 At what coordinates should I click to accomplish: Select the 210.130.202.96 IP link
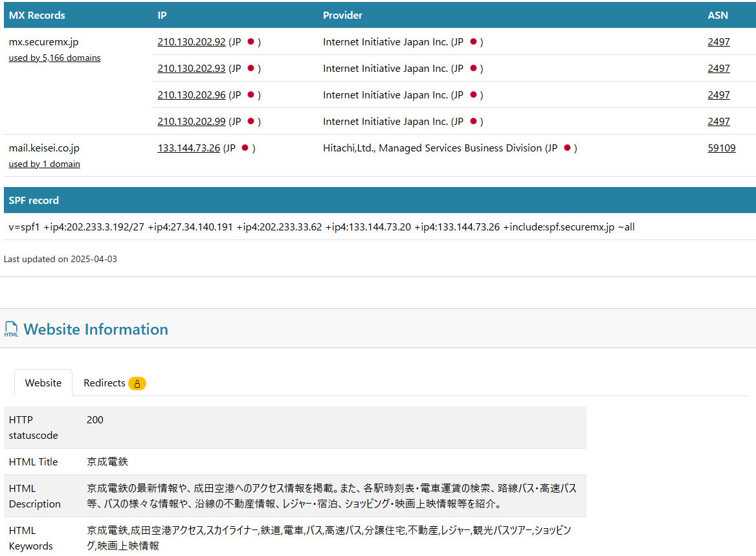tap(191, 95)
